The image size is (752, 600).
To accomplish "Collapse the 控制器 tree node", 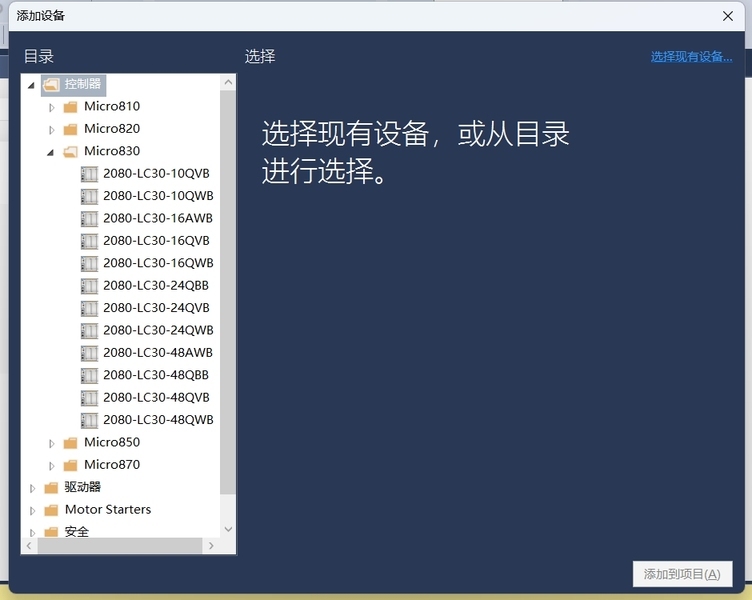I will pos(32,85).
